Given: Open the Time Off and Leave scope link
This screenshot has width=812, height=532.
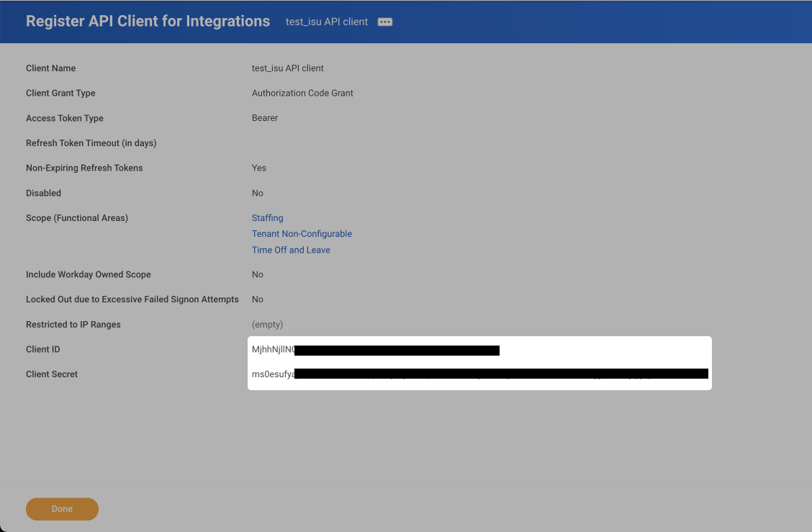Looking at the screenshot, I should (x=291, y=249).
